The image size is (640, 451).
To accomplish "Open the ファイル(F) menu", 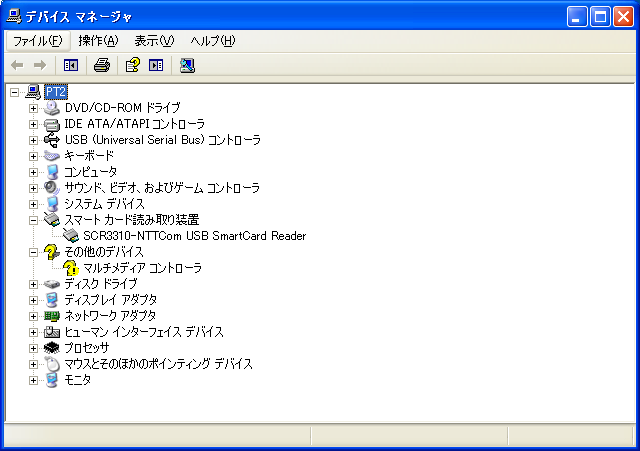I will [x=37, y=41].
